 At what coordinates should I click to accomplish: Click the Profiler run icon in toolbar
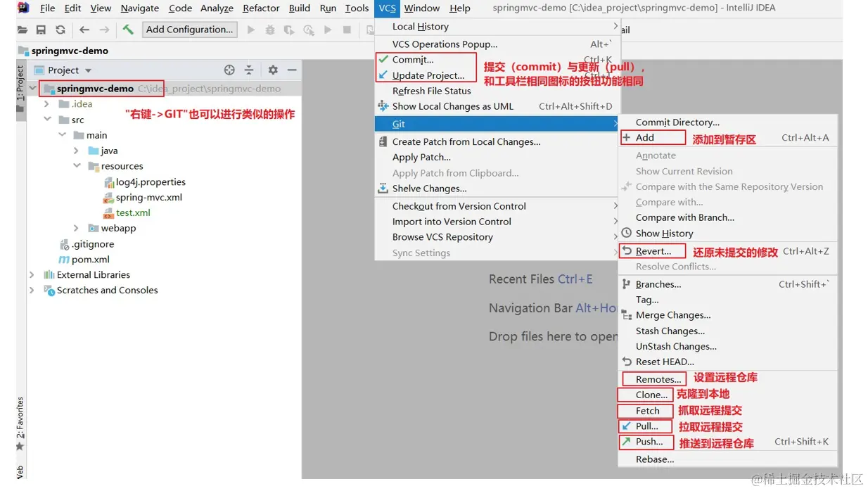[x=308, y=30]
